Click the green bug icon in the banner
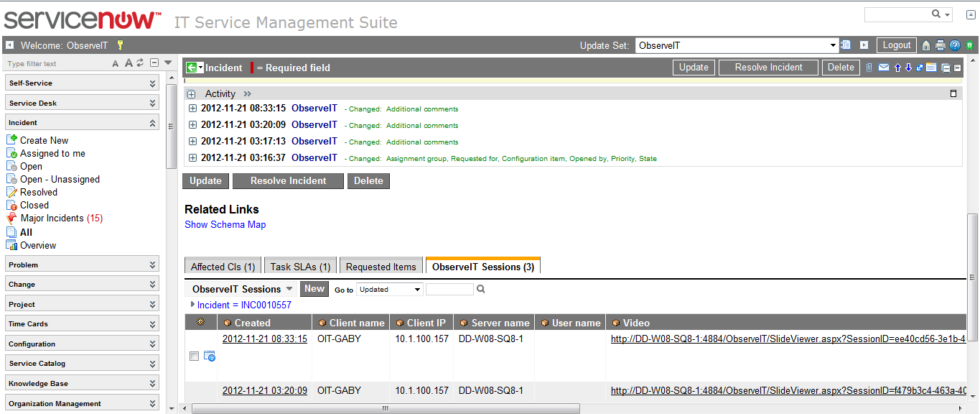980x414 pixels. pyautogui.click(x=969, y=45)
